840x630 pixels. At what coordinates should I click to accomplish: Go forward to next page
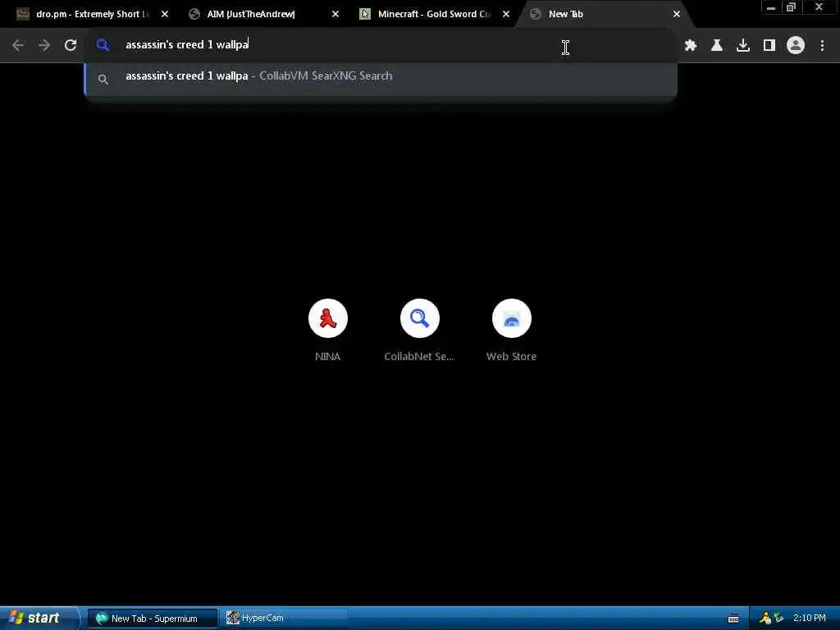(44, 46)
